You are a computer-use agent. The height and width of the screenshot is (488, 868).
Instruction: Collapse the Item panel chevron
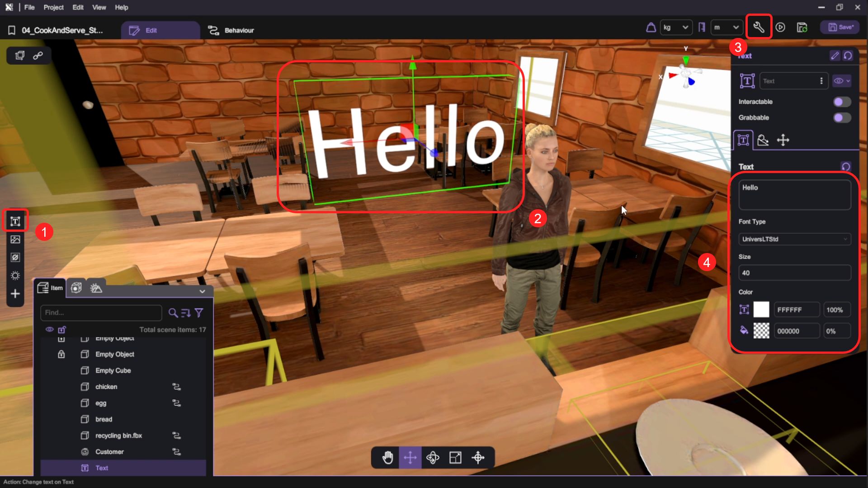click(202, 291)
